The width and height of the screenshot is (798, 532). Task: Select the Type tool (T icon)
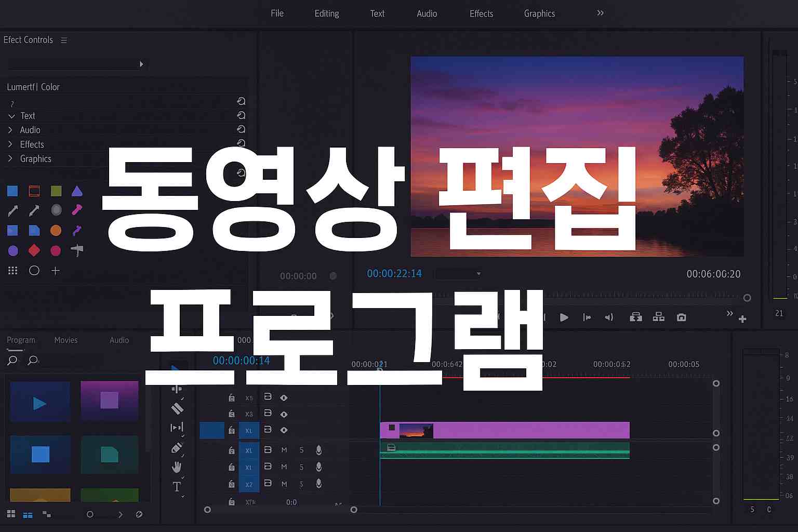pos(177,487)
